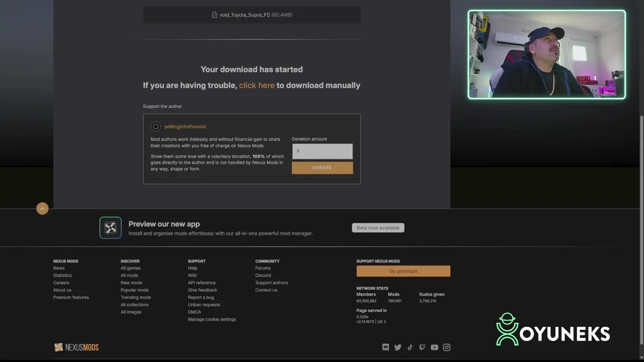Viewport: 644px width, 362px height.
Task: Open the Discord community text link
Action: 263,276
